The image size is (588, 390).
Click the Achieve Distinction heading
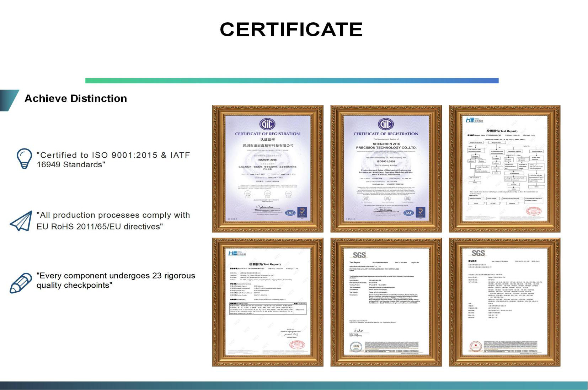pos(76,98)
